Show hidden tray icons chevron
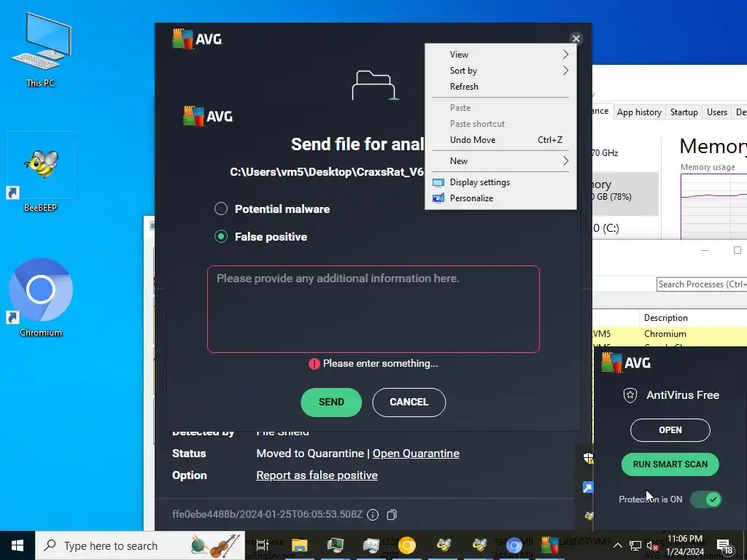The image size is (747, 560). [x=617, y=545]
